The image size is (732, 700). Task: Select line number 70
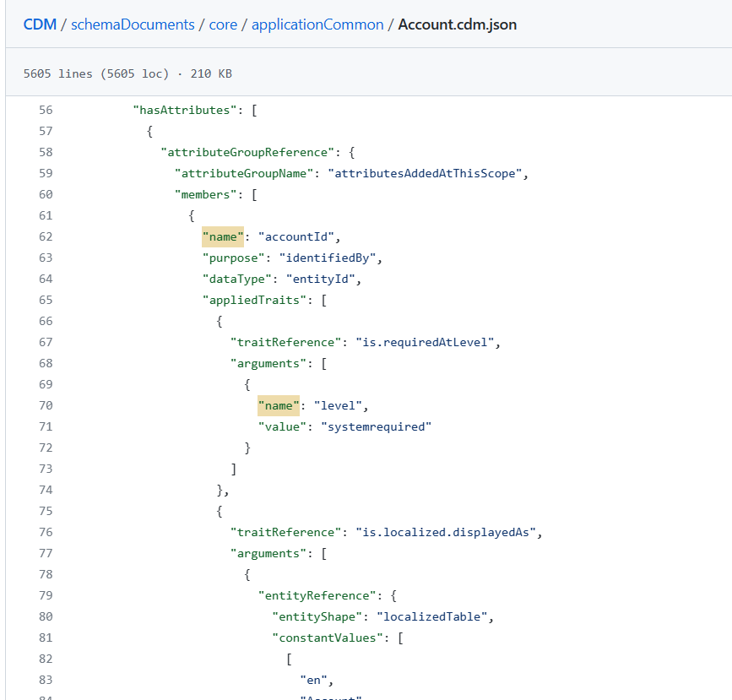click(x=46, y=405)
